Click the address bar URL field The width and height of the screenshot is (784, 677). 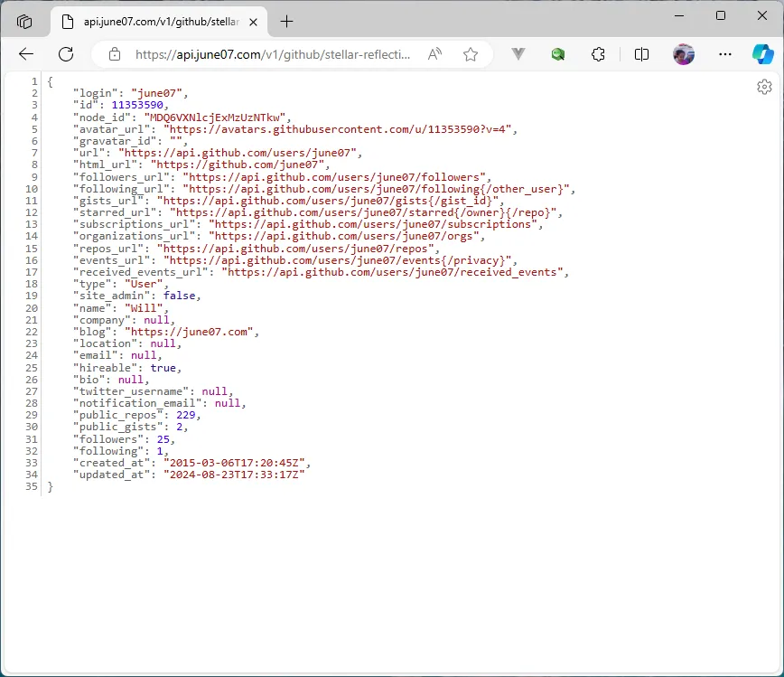273,54
